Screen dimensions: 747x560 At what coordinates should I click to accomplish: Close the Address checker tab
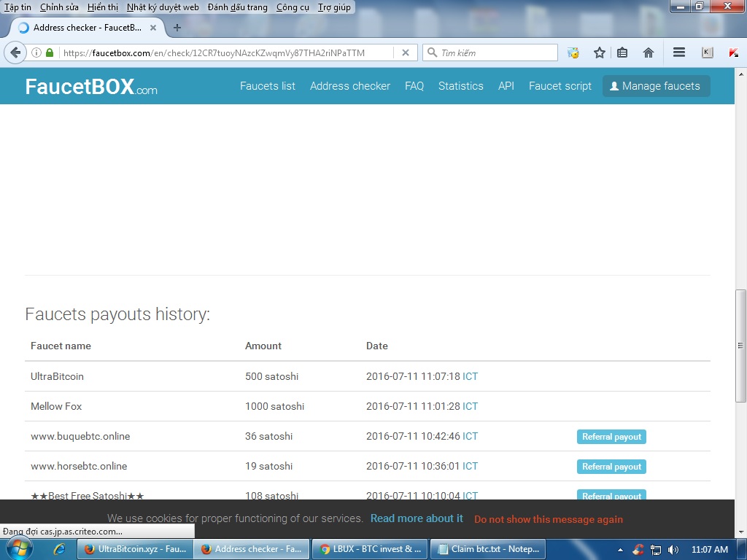click(153, 28)
